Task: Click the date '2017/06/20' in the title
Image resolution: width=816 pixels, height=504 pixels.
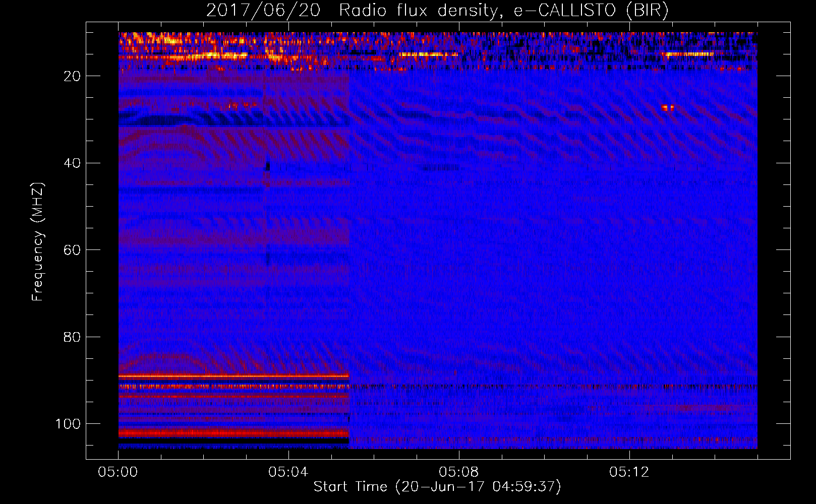Action: coord(263,11)
